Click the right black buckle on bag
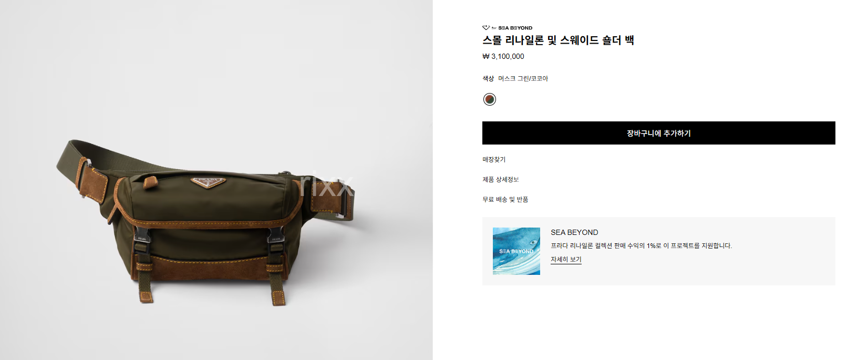868x360 pixels. [x=276, y=235]
